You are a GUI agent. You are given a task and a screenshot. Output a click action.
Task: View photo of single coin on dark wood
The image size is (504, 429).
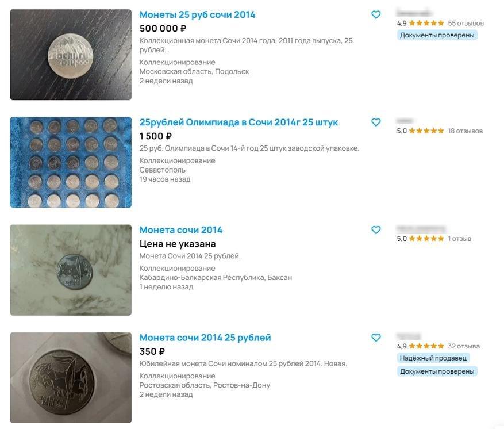click(71, 55)
